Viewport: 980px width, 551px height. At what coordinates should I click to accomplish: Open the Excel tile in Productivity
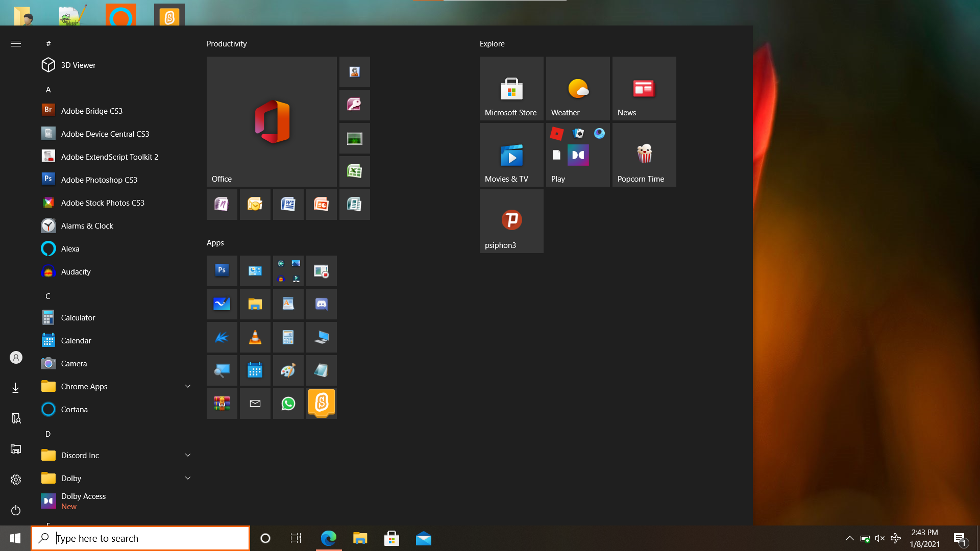click(x=355, y=171)
